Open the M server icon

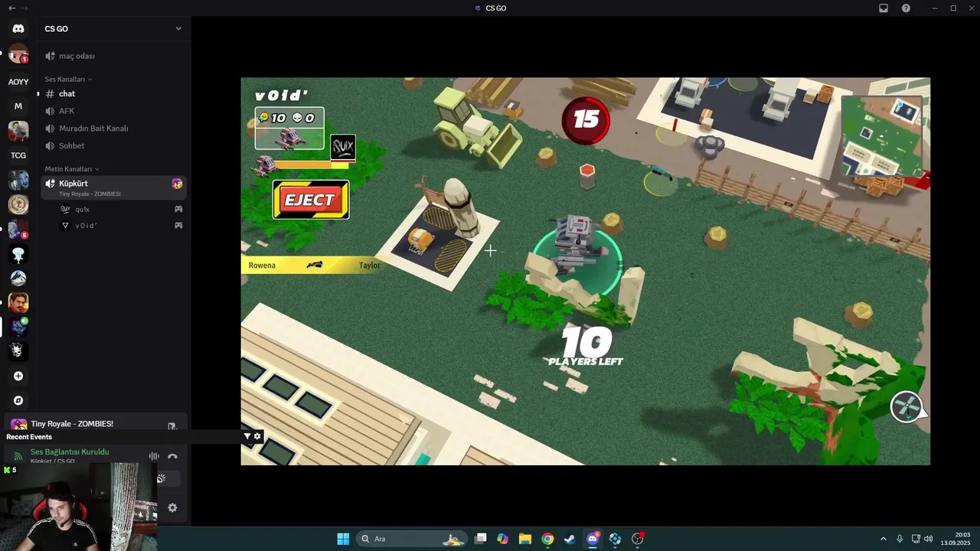18,106
